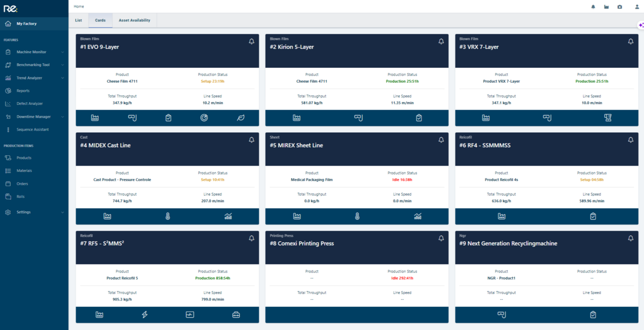The image size is (644, 330).
Task: Click the target icon on #1 EVO 9-Layer card
Action: pos(204,118)
